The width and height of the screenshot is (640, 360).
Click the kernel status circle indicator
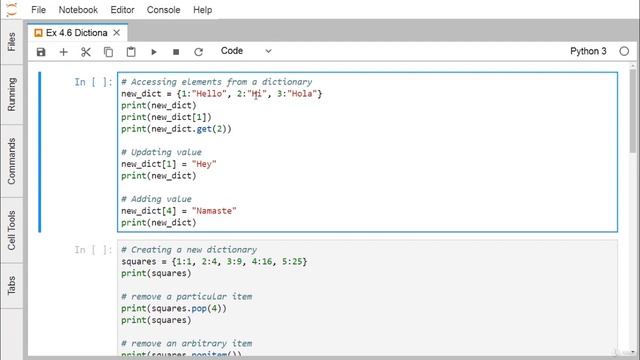click(624, 51)
